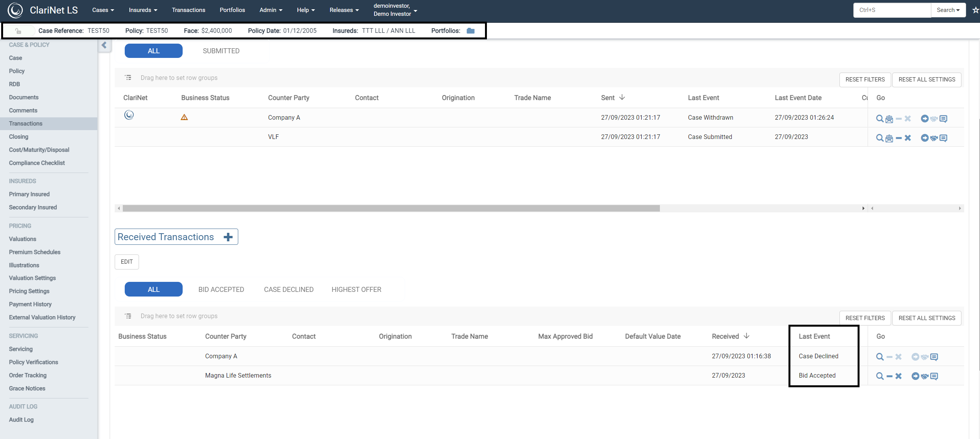The image size is (980, 439).
Task: Open Policy Verifications in the sidebar
Action: coord(34,362)
